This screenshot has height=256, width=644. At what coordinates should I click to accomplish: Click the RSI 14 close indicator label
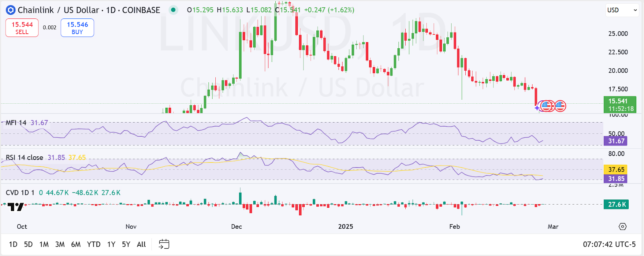click(24, 158)
